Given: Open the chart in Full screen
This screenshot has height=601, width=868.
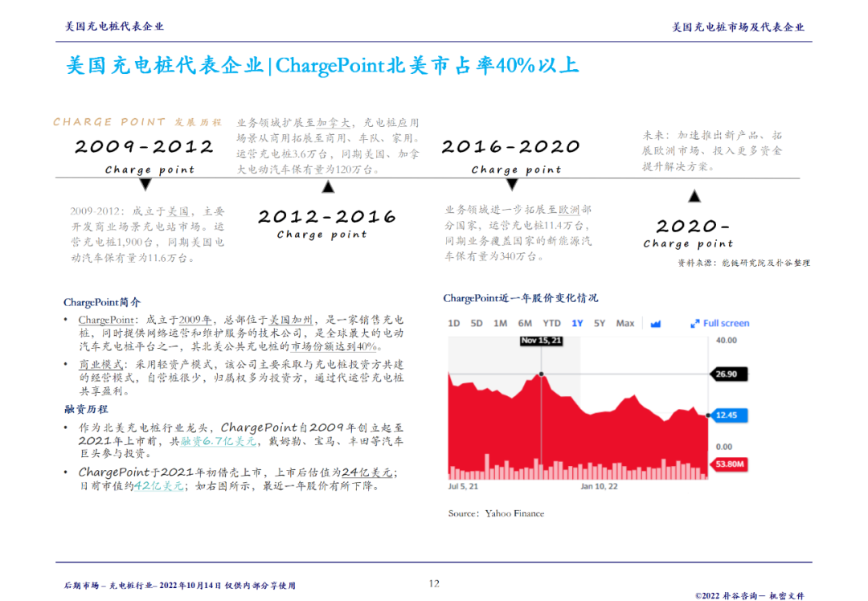Looking at the screenshot, I should tap(720, 323).
